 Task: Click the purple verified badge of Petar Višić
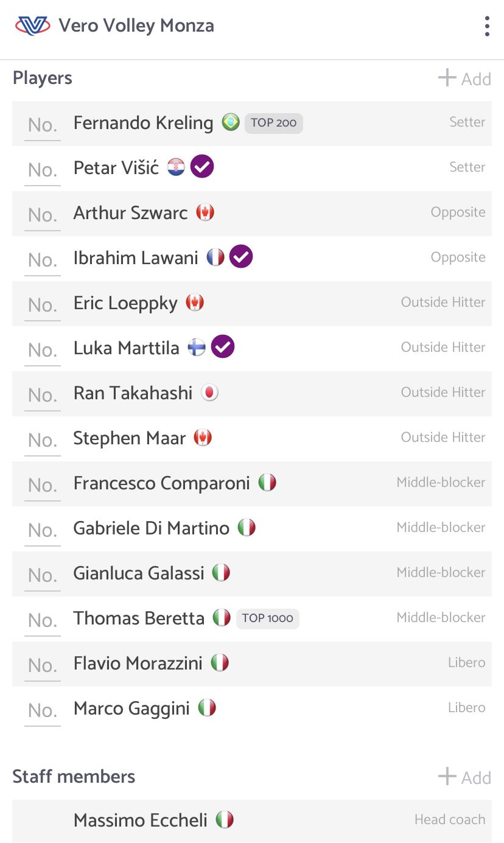202,167
